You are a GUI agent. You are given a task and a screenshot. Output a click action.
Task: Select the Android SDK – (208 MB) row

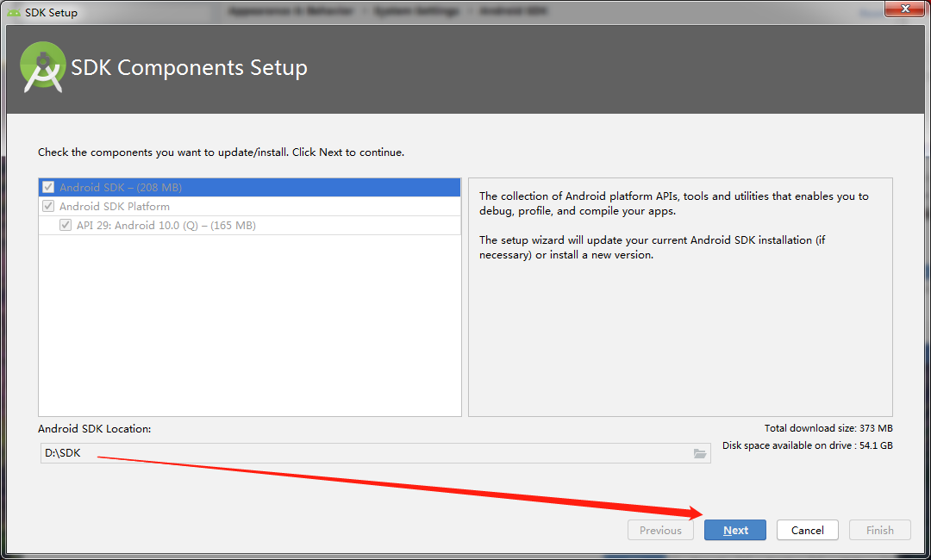pyautogui.click(x=249, y=188)
